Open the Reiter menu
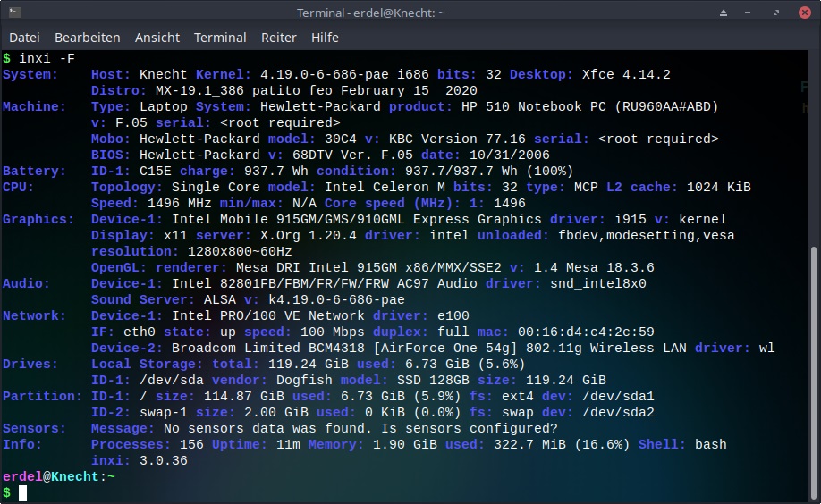Image resolution: width=821 pixels, height=504 pixels. pos(279,38)
